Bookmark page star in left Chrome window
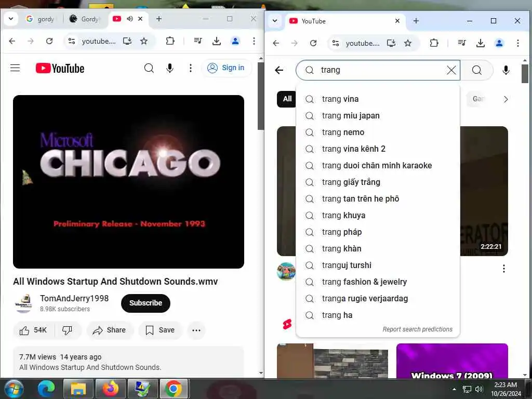Viewport: 532px width, 399px height. tap(144, 41)
